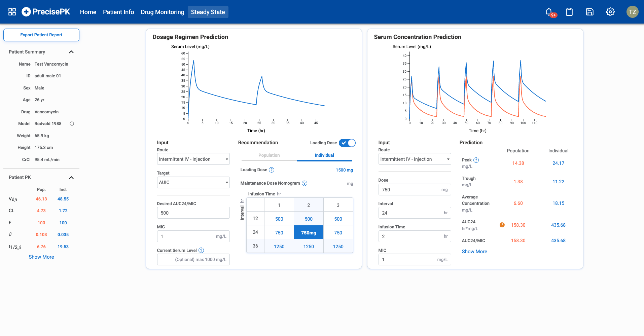Click the population half-life value 6.76
The image size is (644, 336).
(41, 247)
